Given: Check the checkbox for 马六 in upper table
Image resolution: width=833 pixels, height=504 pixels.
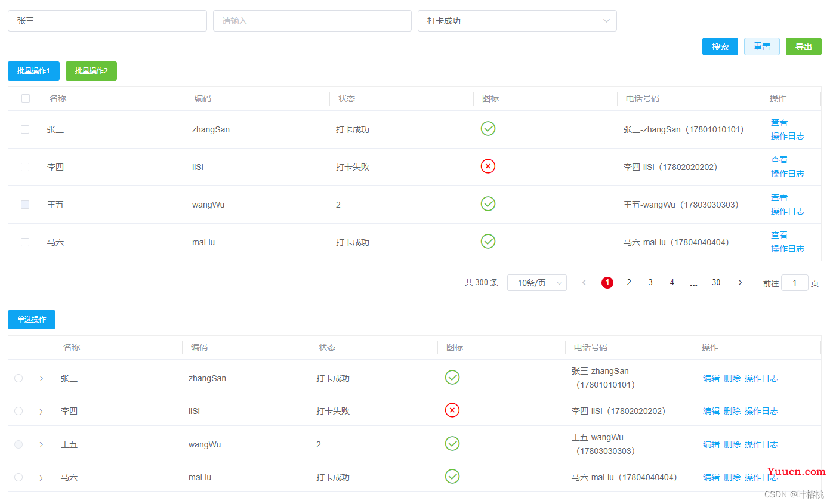Looking at the screenshot, I should [25, 242].
